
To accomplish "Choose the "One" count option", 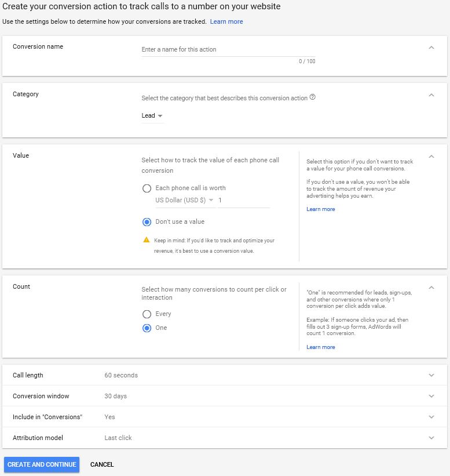I will tap(147, 328).
